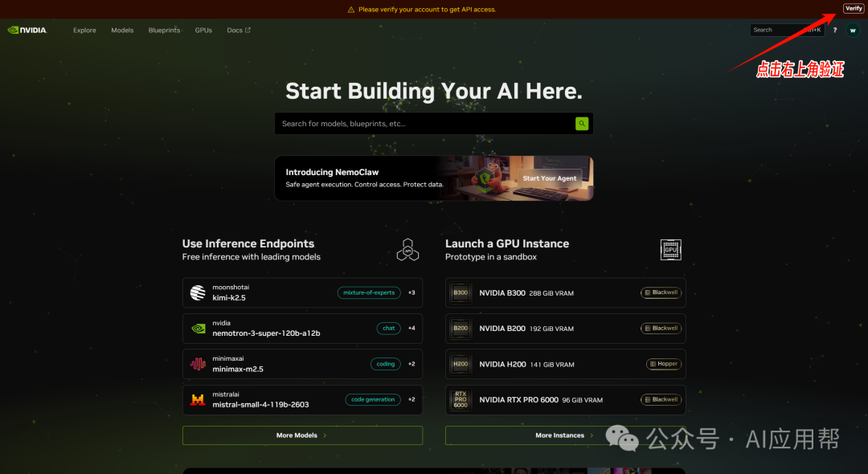The image size is (868, 474).
Task: Open the user avatar menu
Action: pyautogui.click(x=853, y=31)
